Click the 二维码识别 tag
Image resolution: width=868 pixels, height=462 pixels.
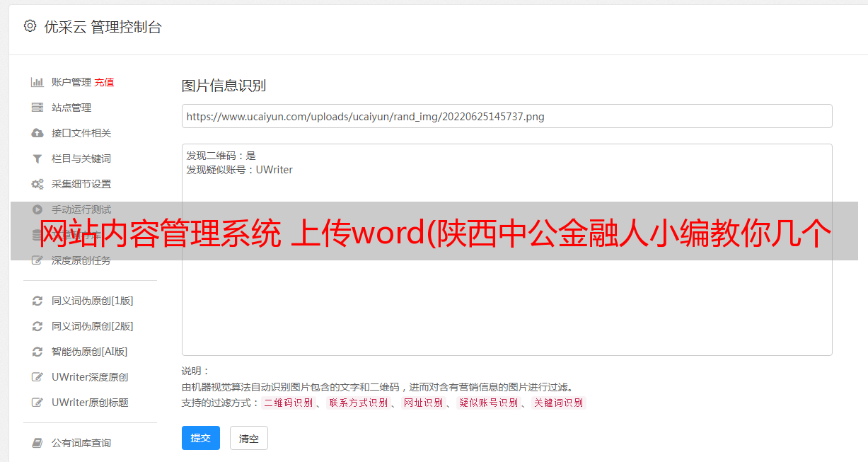pyautogui.click(x=289, y=403)
